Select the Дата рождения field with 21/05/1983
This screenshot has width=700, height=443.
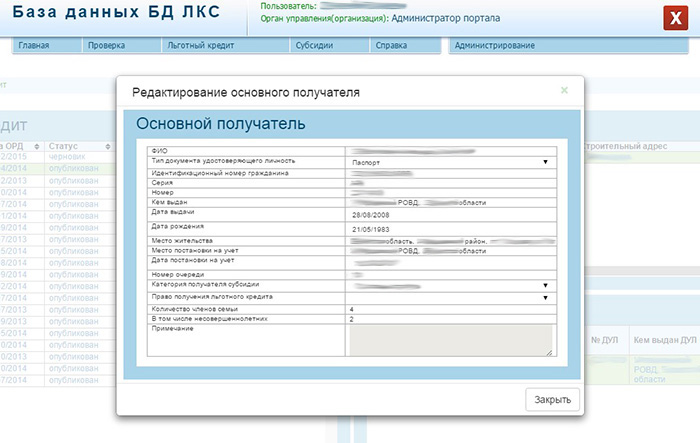450,229
